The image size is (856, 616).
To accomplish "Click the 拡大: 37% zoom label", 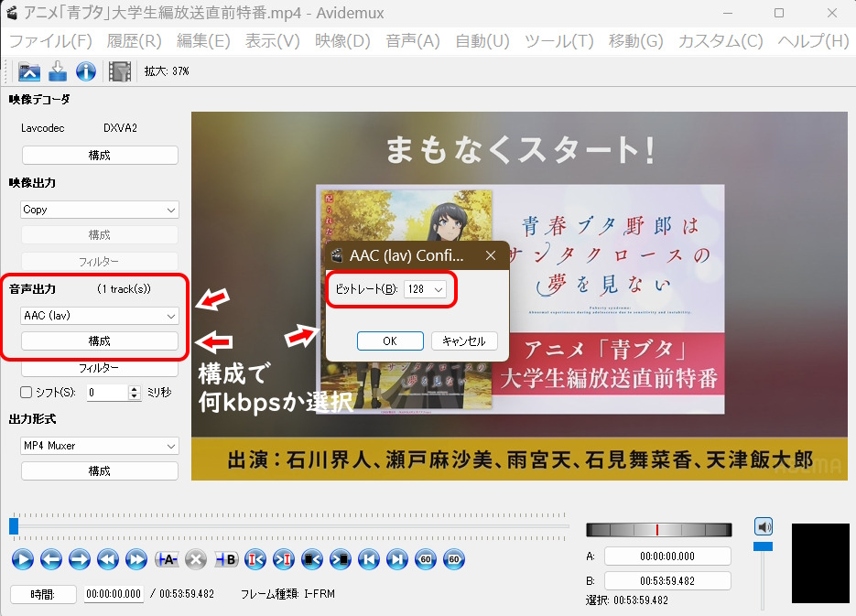I will pyautogui.click(x=167, y=71).
